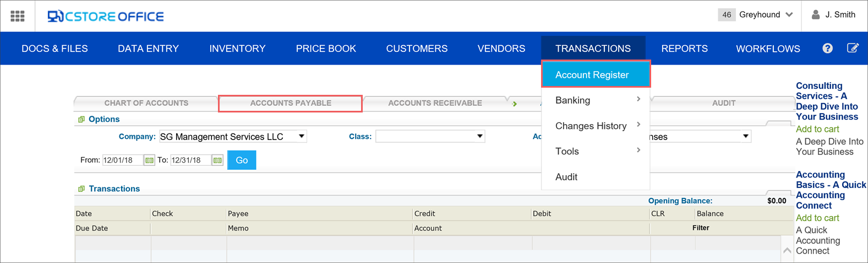This screenshot has height=263, width=868.
Task: Open the Customers menu
Action: 417,49
